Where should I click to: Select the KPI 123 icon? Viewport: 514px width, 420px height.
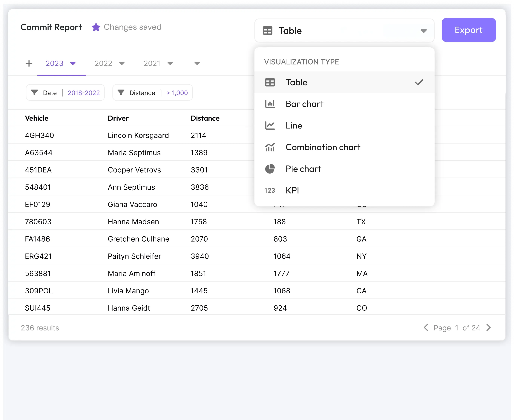[270, 190]
